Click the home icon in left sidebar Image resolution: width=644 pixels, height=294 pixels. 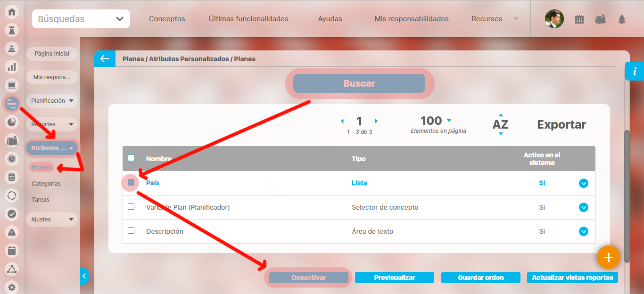click(x=12, y=12)
